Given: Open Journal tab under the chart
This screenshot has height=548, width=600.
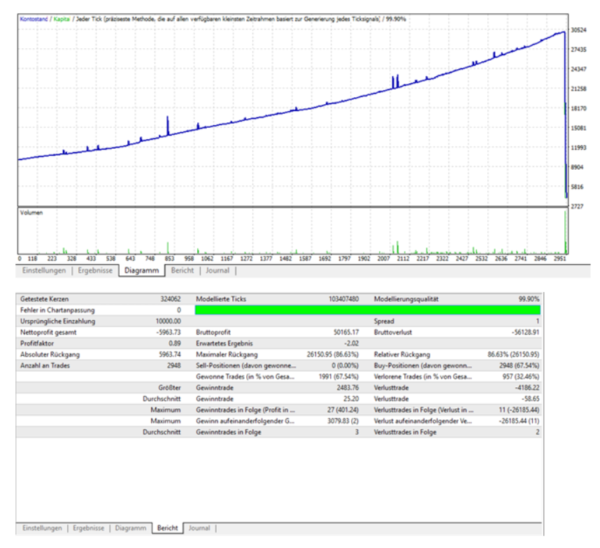Looking at the screenshot, I should (217, 271).
